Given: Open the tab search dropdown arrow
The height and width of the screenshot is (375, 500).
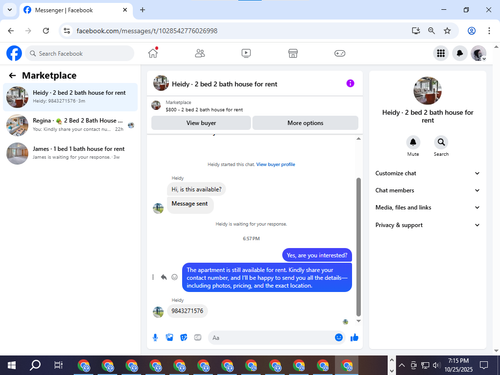Looking at the screenshot, I should click(10, 10).
